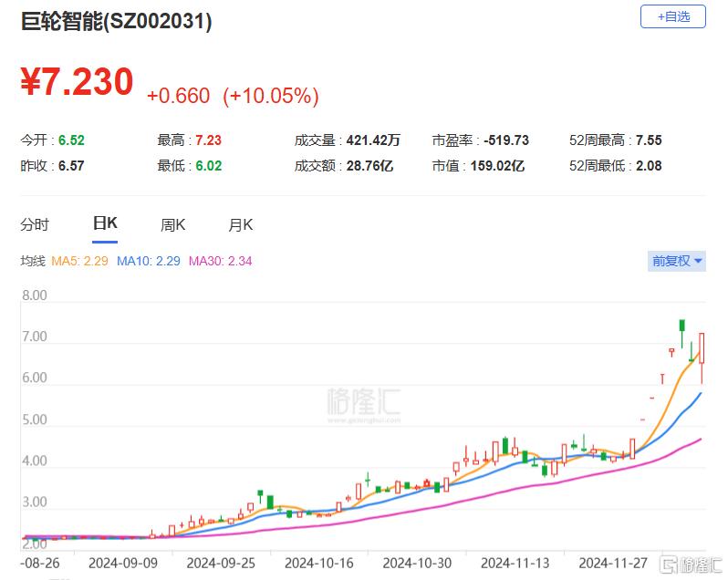This screenshot has width=728, height=580.
Task: Click the 6.00 price axis label
Action: tap(35, 378)
